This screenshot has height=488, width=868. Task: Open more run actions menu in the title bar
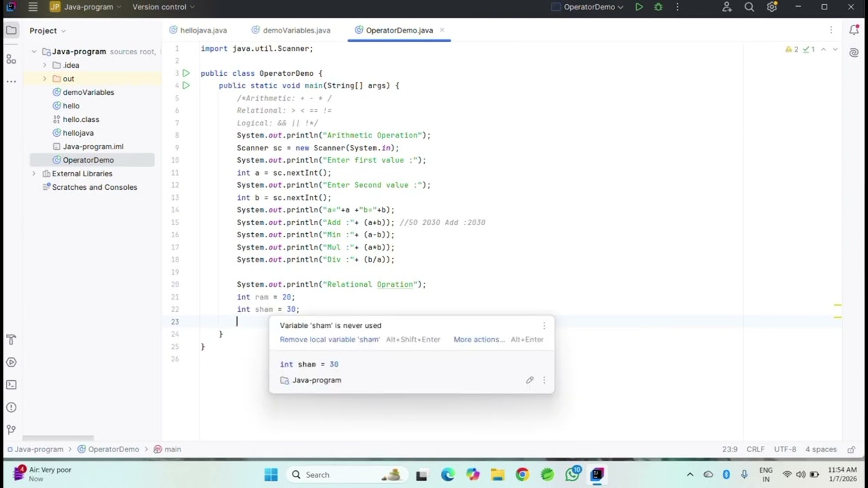pyautogui.click(x=677, y=7)
